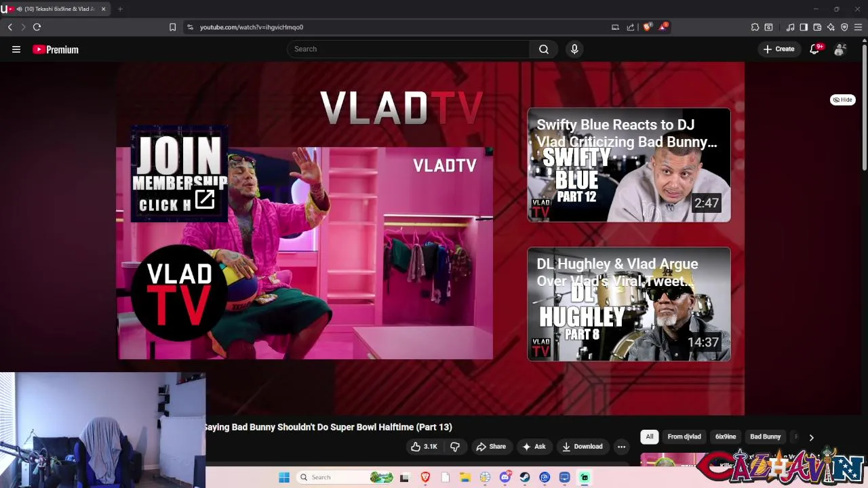Close the Tekashi 6ix9ine browser tab

(104, 9)
